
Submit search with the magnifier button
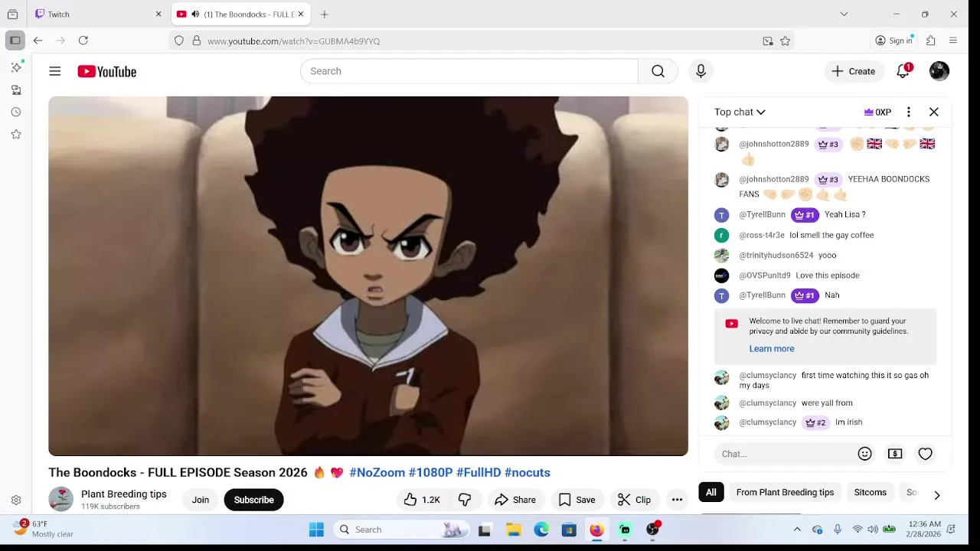658,71
